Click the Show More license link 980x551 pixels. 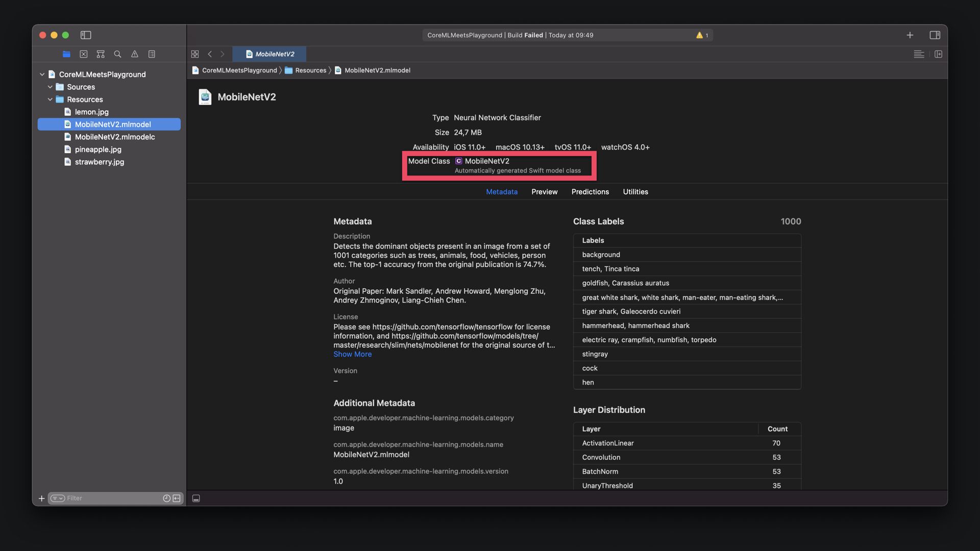[352, 354]
